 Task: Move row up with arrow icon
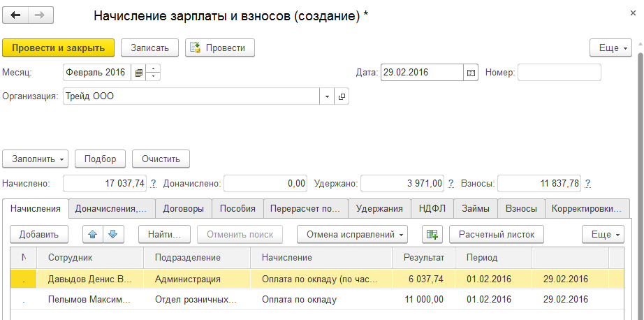(x=92, y=234)
